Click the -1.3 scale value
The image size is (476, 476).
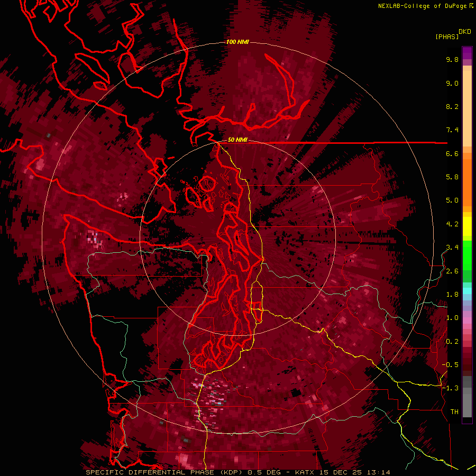click(450, 388)
